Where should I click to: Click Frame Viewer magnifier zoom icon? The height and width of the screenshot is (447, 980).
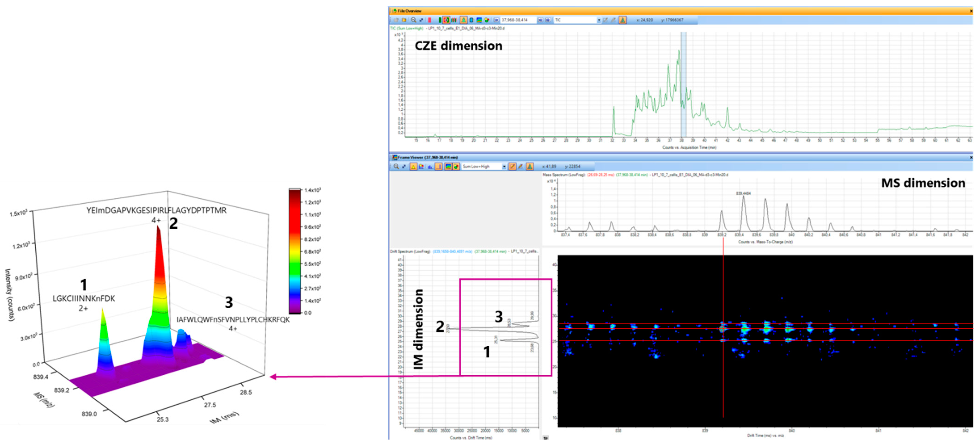click(x=396, y=166)
